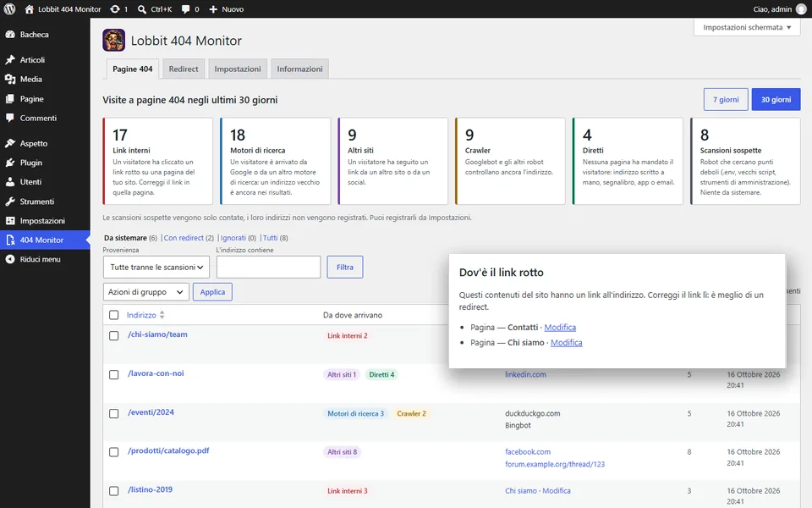This screenshot has width=812, height=508.
Task: Open the comments bubble icon showing 0
Action: (x=185, y=9)
